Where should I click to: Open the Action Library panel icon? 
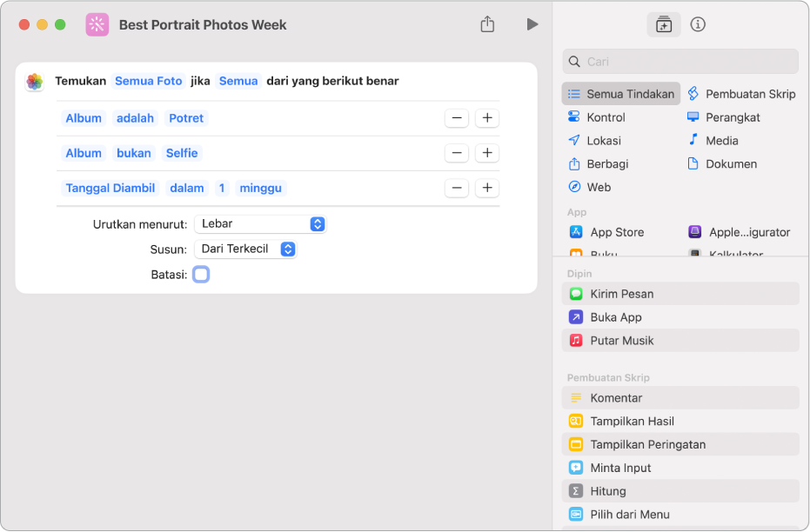(664, 24)
